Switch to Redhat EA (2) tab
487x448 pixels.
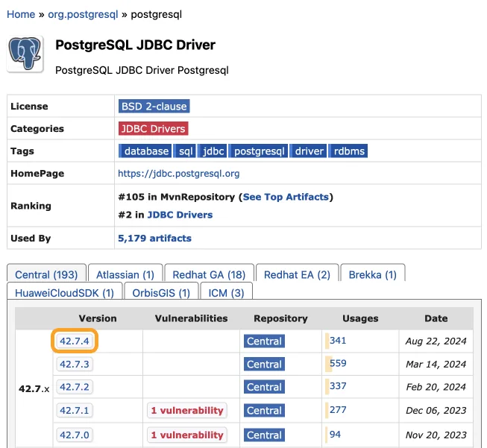coord(297,274)
